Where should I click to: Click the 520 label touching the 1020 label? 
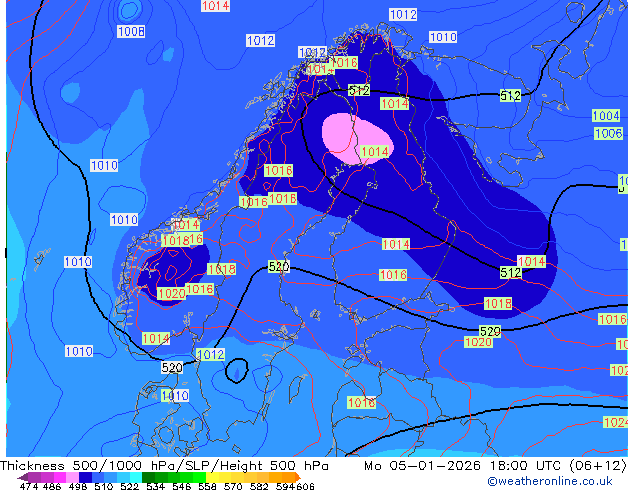click(x=490, y=332)
